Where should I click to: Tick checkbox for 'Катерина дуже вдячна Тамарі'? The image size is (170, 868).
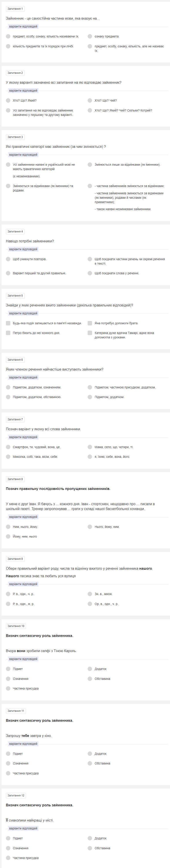point(90,333)
